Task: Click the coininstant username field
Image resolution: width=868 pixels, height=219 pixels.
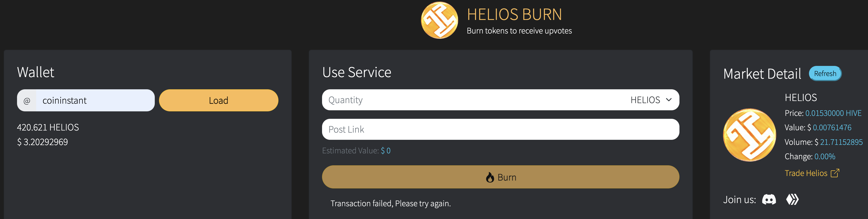Action: pyautogui.click(x=95, y=100)
